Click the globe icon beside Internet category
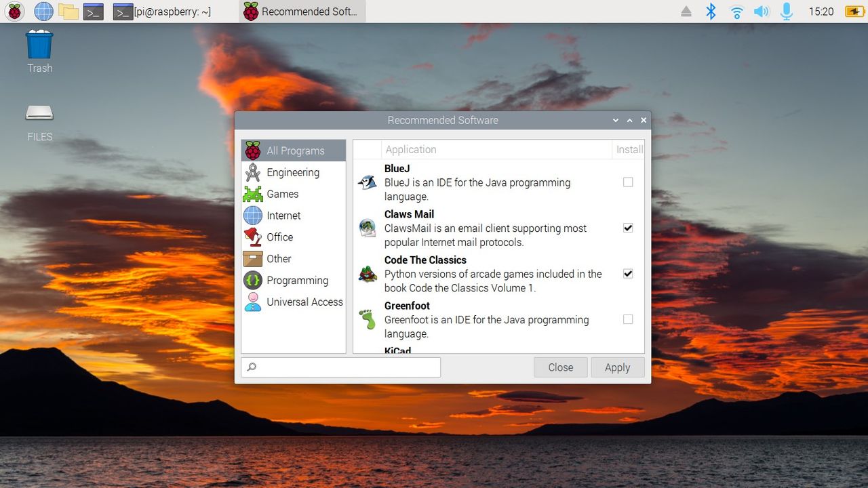Image resolution: width=868 pixels, height=488 pixels. (253, 216)
